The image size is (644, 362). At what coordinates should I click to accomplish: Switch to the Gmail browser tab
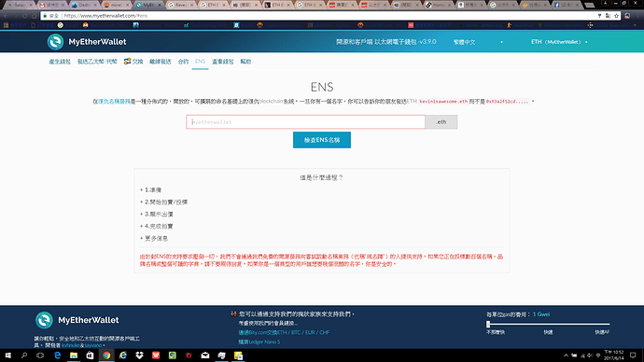(51, 5)
